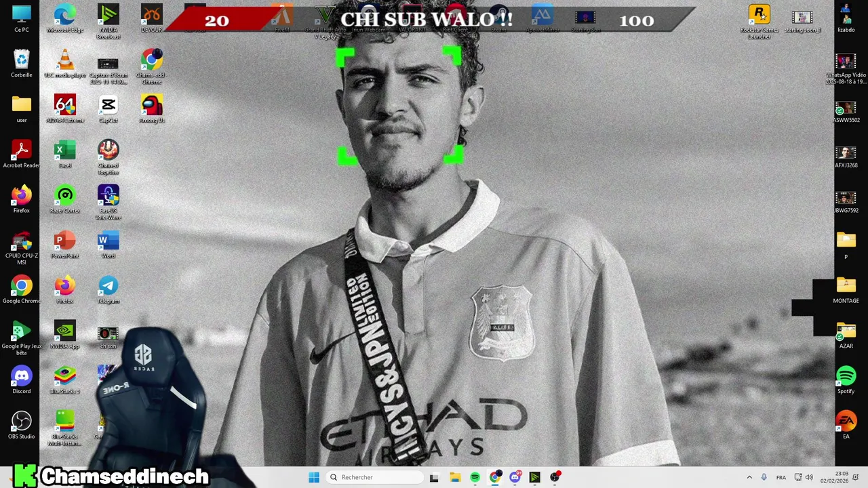Open the user folder on the desktop

tap(22, 108)
